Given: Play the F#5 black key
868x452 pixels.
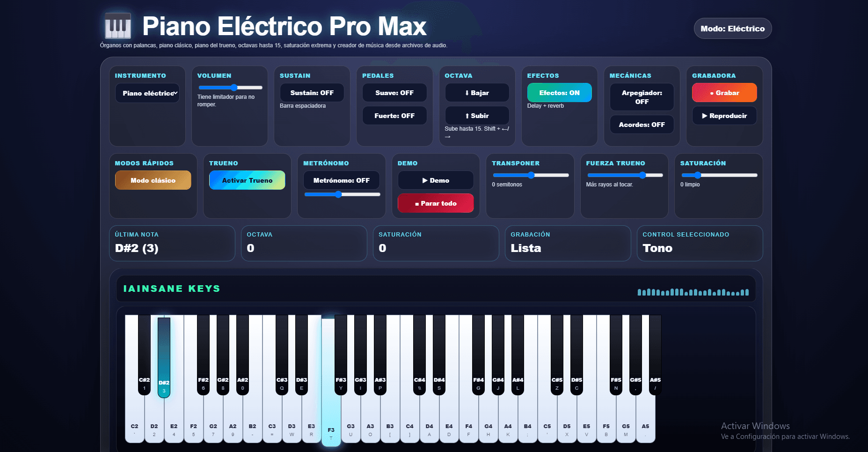Looking at the screenshot, I should (616, 355).
